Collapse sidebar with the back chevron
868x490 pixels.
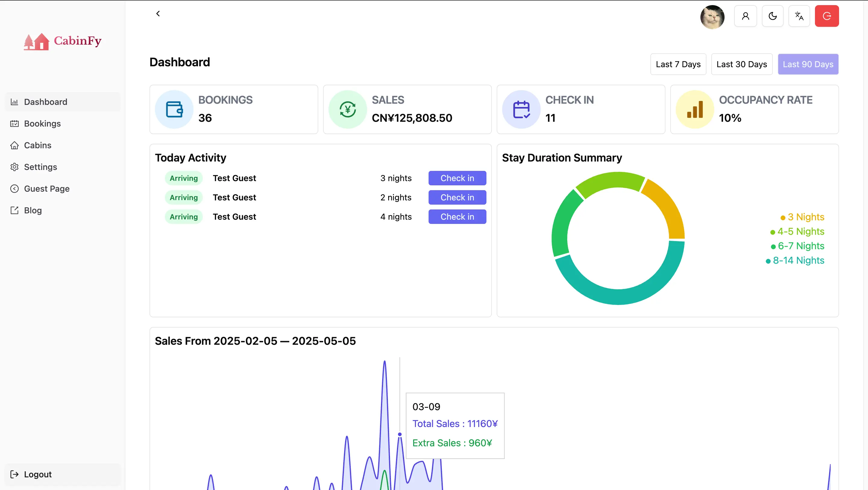click(158, 14)
